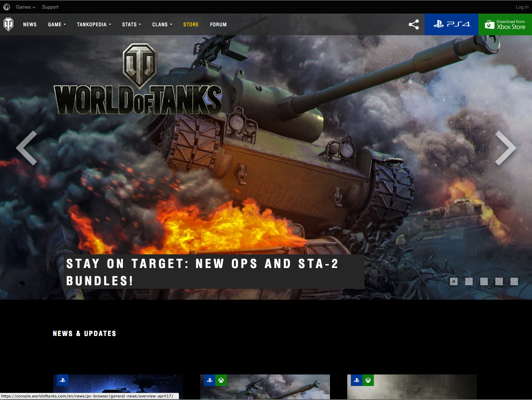Expand the Stats dropdown menu
532x400 pixels.
131,24
